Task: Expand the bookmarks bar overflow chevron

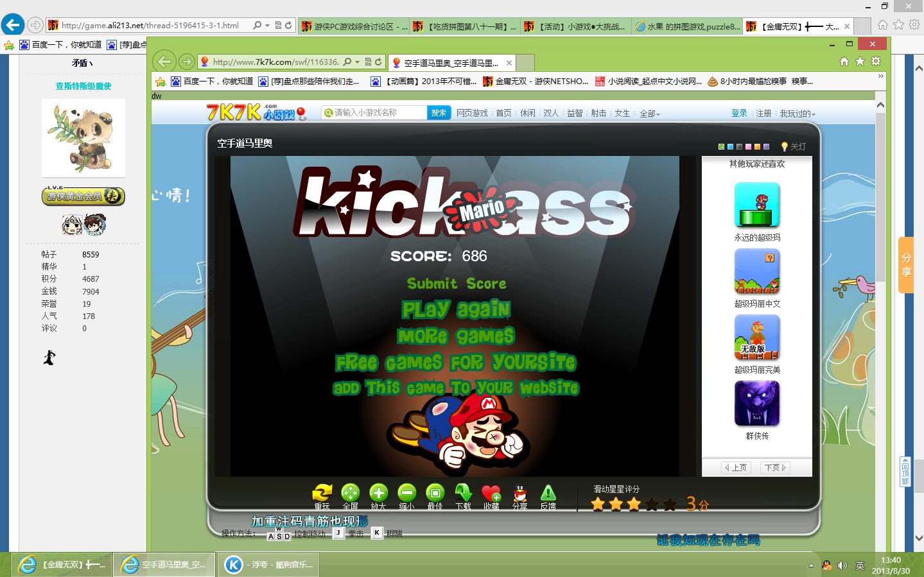Action: point(880,76)
